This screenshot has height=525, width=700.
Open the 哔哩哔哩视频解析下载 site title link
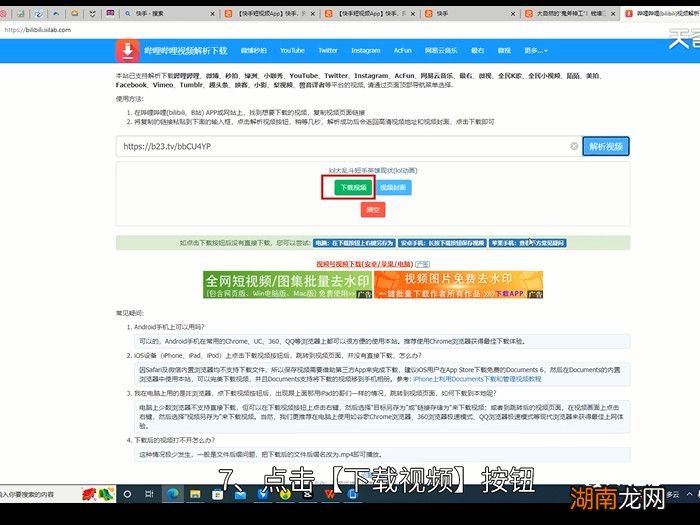tap(185, 51)
